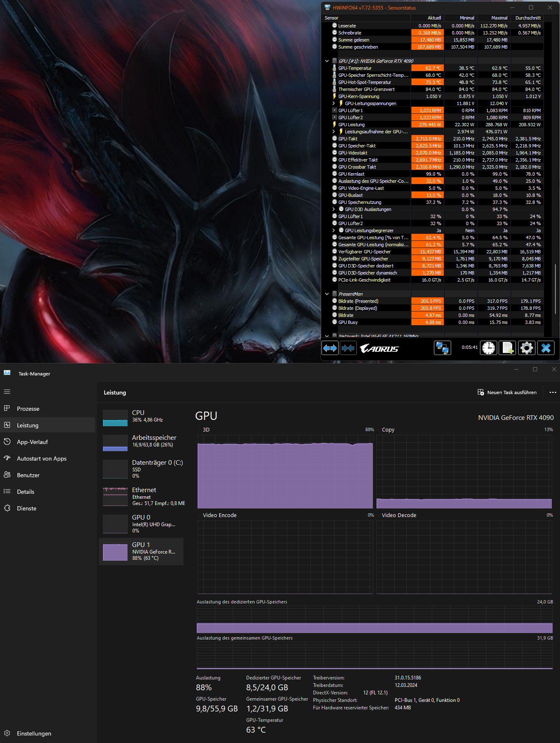Image resolution: width=560 pixels, height=743 pixels.
Task: Select Ethernet performance entry
Action: pos(141,496)
